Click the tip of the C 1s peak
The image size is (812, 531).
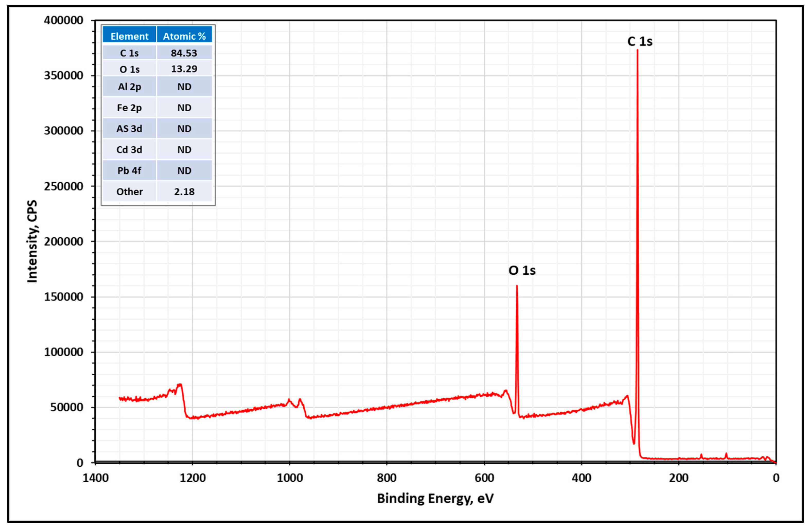[x=637, y=50]
